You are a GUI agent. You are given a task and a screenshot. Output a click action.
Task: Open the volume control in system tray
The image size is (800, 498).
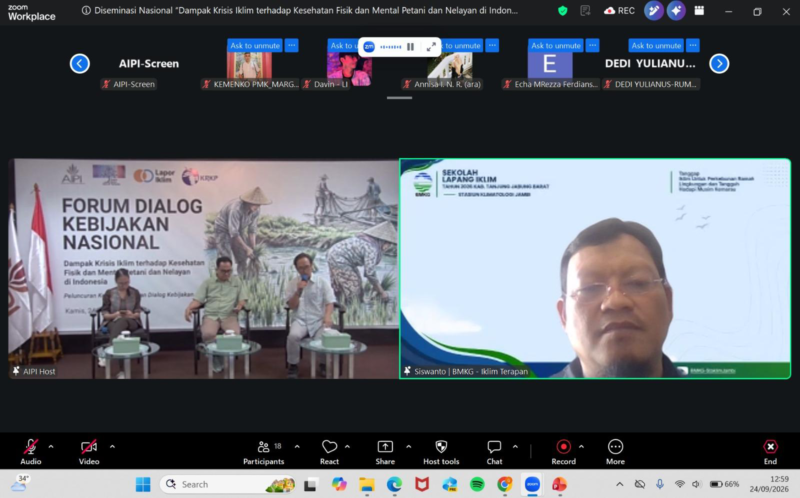(x=696, y=484)
